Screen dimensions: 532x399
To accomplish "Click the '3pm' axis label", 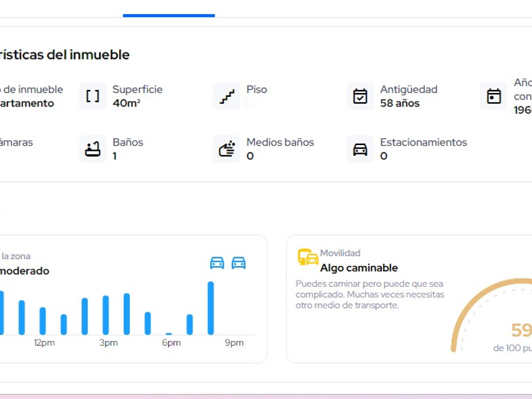I will pyautogui.click(x=108, y=343).
